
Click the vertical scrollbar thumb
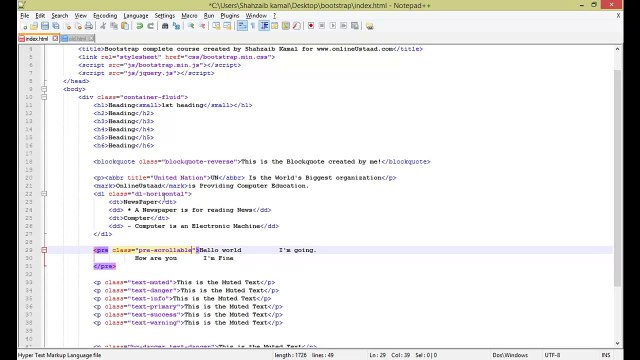coord(618,178)
